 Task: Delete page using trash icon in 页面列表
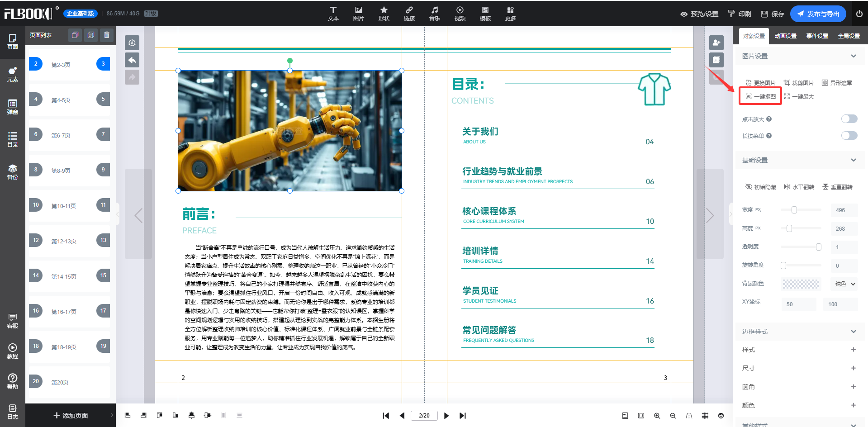107,35
